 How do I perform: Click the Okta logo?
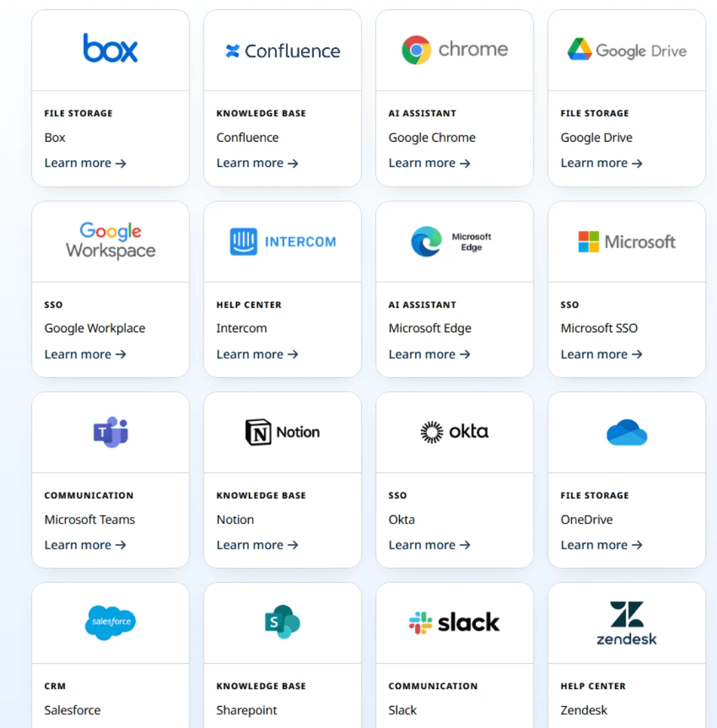coord(454,432)
